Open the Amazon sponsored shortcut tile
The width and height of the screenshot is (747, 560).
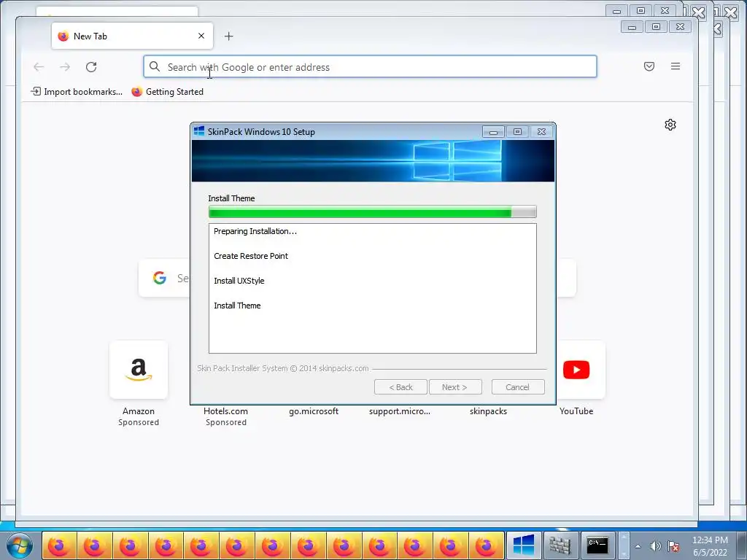pos(139,370)
